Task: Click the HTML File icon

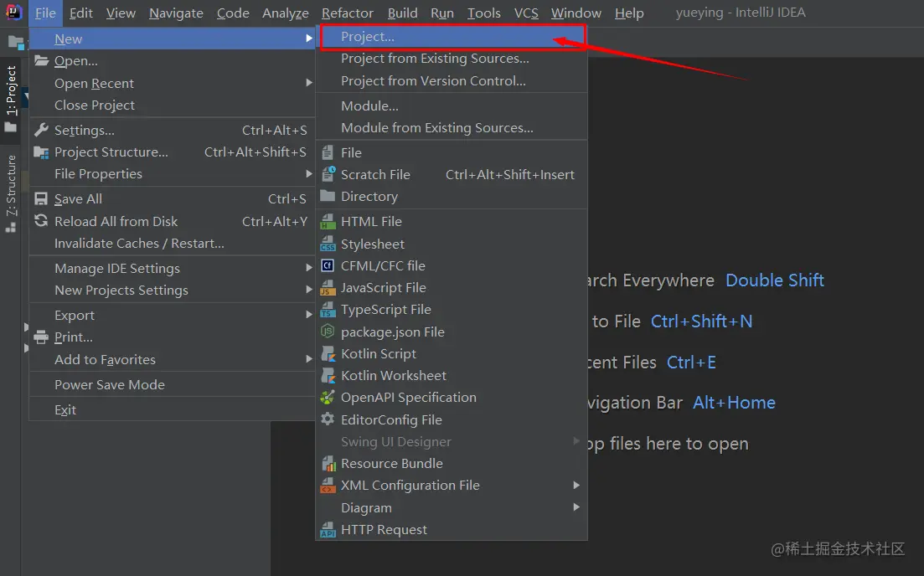Action: tap(328, 222)
